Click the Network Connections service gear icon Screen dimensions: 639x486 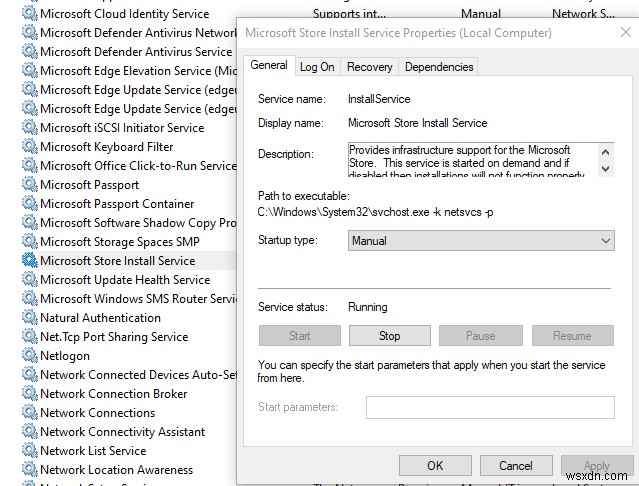pyautogui.click(x=29, y=413)
